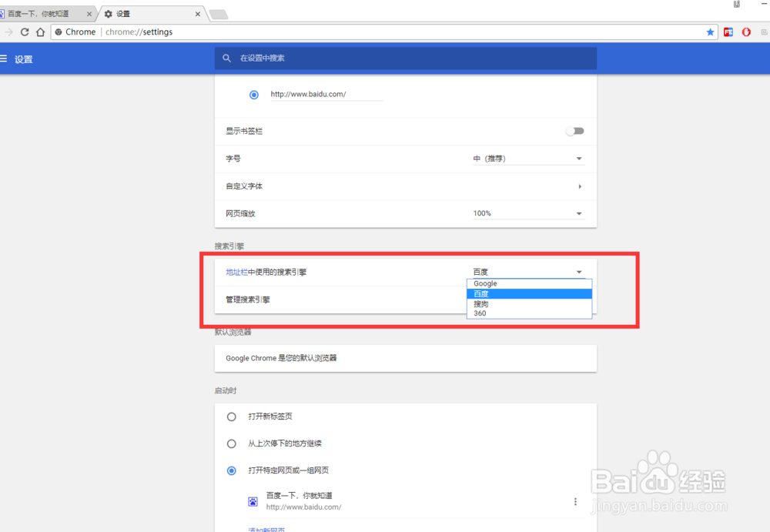The width and height of the screenshot is (770, 532).
Task: Choose 360 from search engine list
Action: (x=529, y=313)
